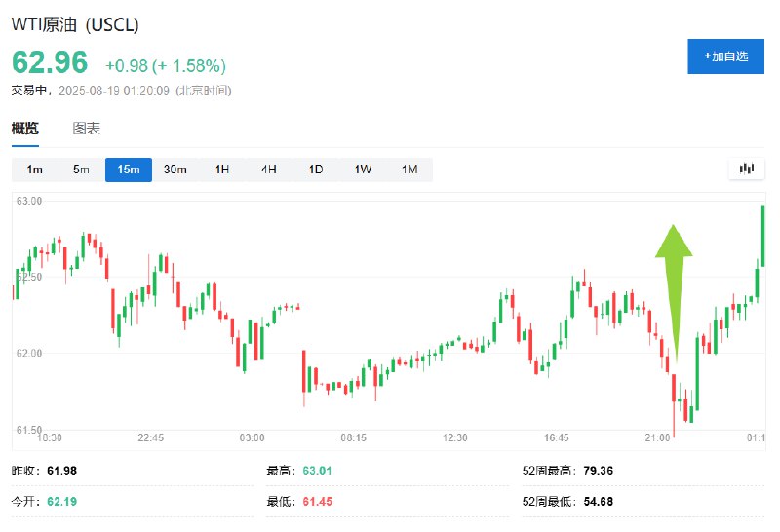Click the 63.00 price axis label
The image size is (780, 532).
click(29, 201)
